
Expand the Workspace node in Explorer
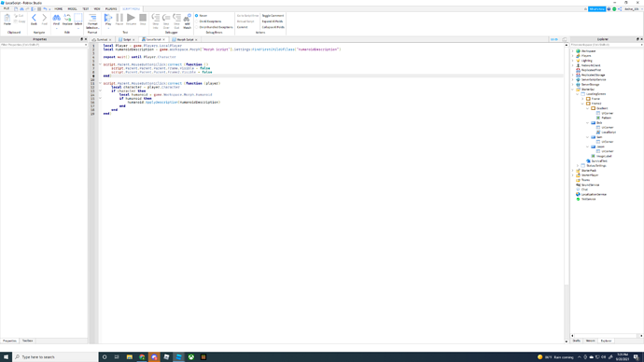(x=573, y=51)
